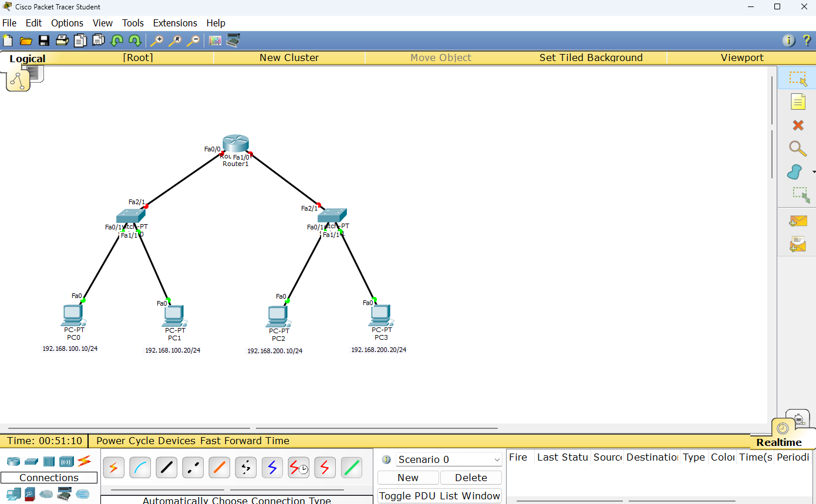The image size is (816, 504).
Task: Select the Draw Polygon tool
Action: 794,172
